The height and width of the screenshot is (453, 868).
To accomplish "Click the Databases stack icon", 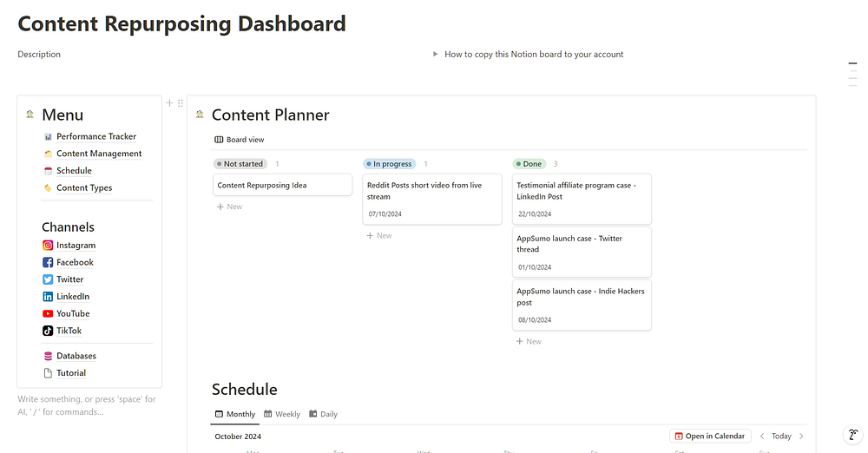I will tap(49, 356).
